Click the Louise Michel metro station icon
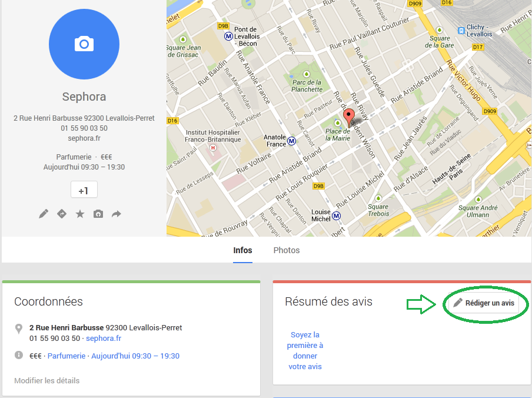532x398 pixels. (x=336, y=216)
